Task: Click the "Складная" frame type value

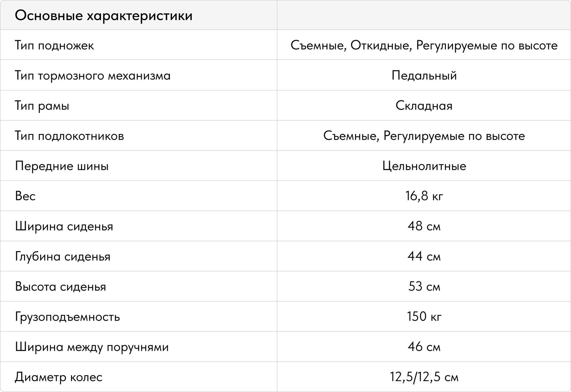Action: [424, 106]
